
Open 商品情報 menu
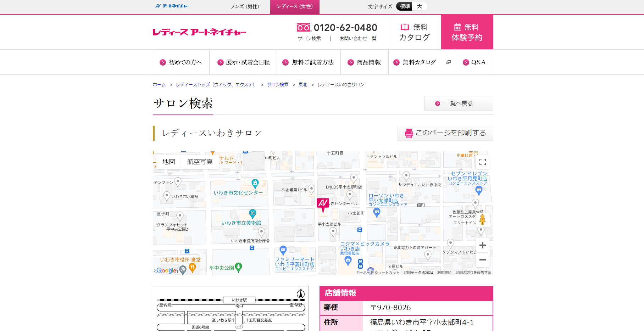tap(365, 62)
